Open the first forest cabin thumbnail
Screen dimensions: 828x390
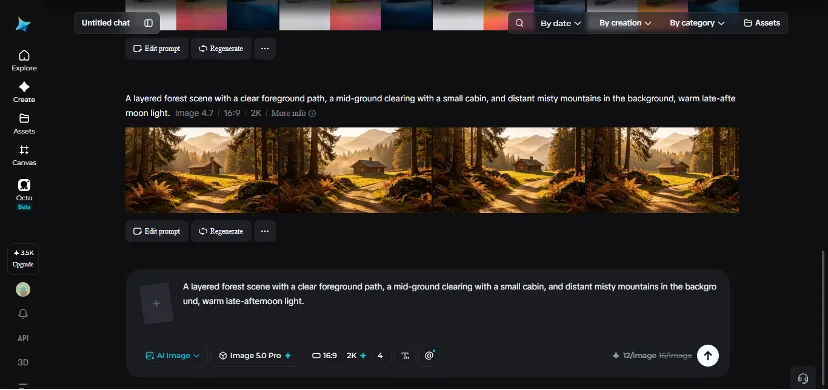coord(202,170)
